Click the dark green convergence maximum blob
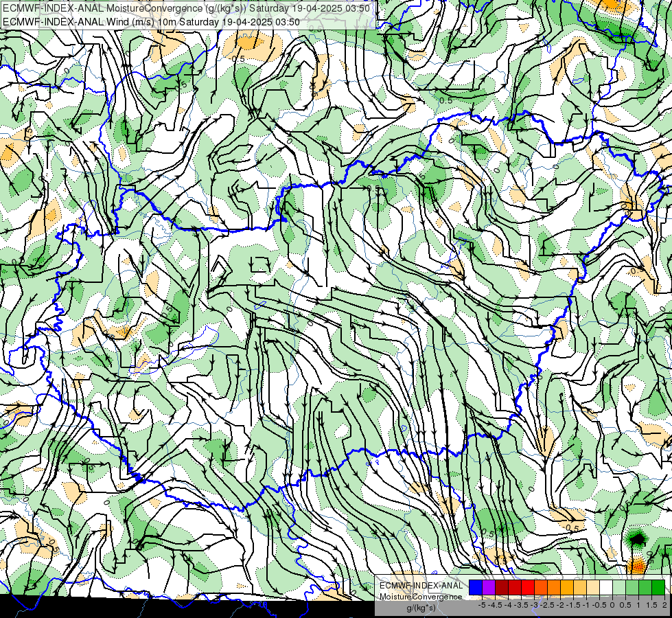672x618 pixels. 637,538
